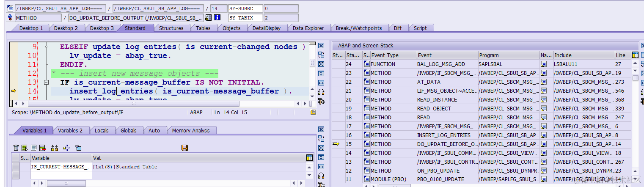Open the Memory Analysis tab
644x187 pixels.
click(x=190, y=130)
